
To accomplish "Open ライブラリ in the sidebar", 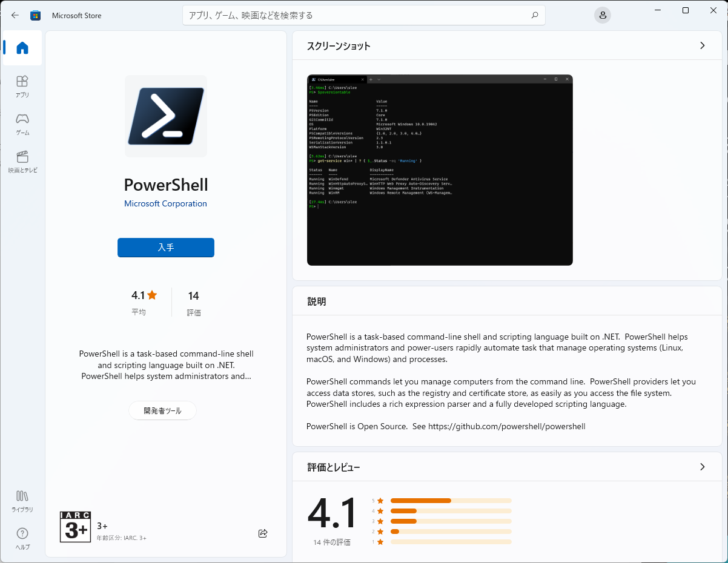I will 22,501.
